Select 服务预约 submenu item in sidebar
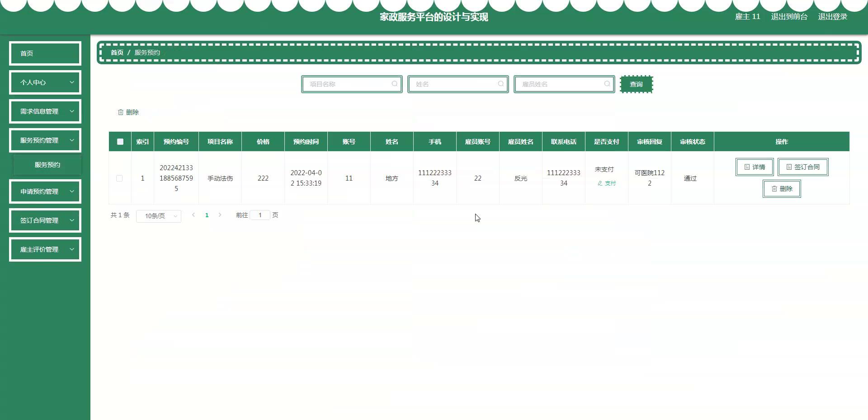Image resolution: width=868 pixels, height=420 pixels. click(x=47, y=165)
